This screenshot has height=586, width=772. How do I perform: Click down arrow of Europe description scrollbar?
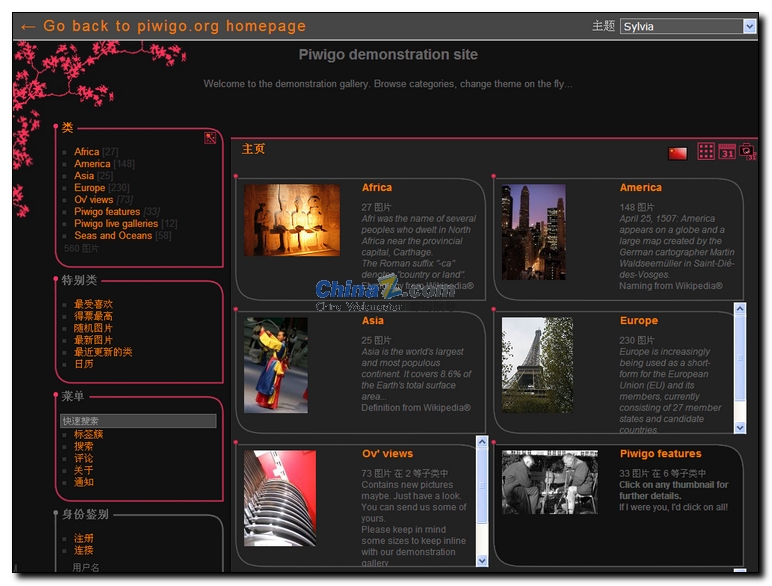pyautogui.click(x=740, y=427)
